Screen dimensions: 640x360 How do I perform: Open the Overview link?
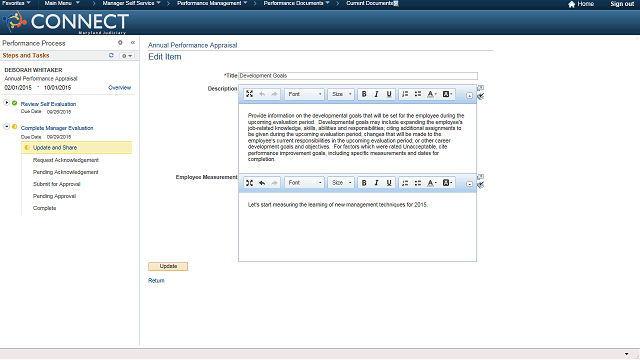tap(120, 88)
